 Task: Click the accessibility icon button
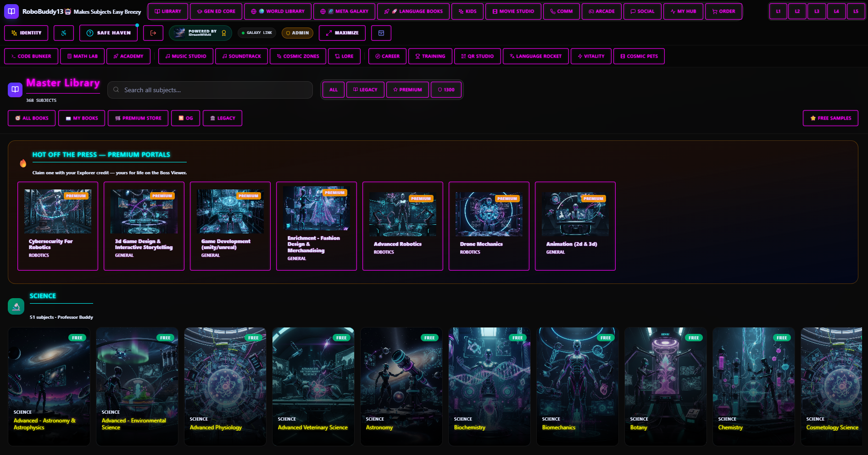coord(64,33)
